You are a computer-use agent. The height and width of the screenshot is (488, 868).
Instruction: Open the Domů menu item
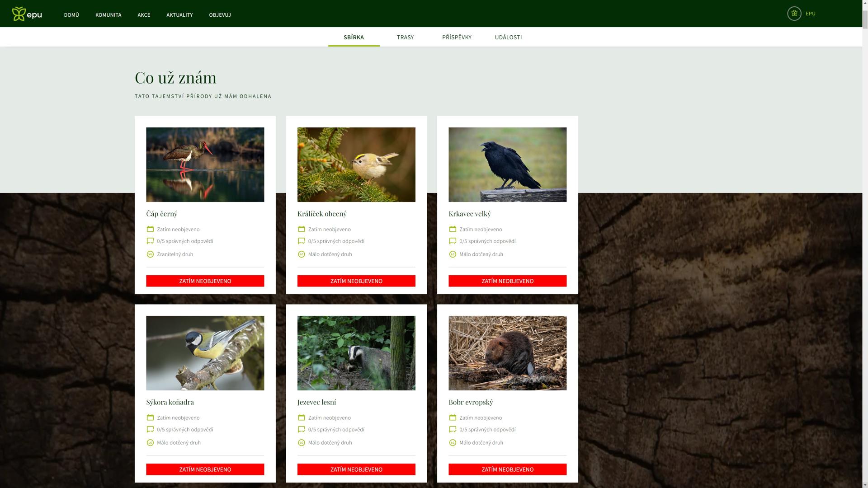click(71, 15)
